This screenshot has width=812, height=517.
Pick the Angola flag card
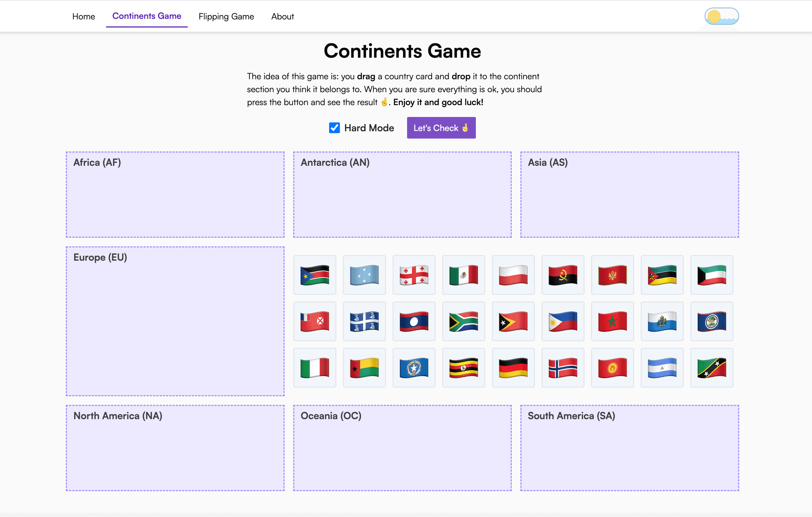point(563,275)
